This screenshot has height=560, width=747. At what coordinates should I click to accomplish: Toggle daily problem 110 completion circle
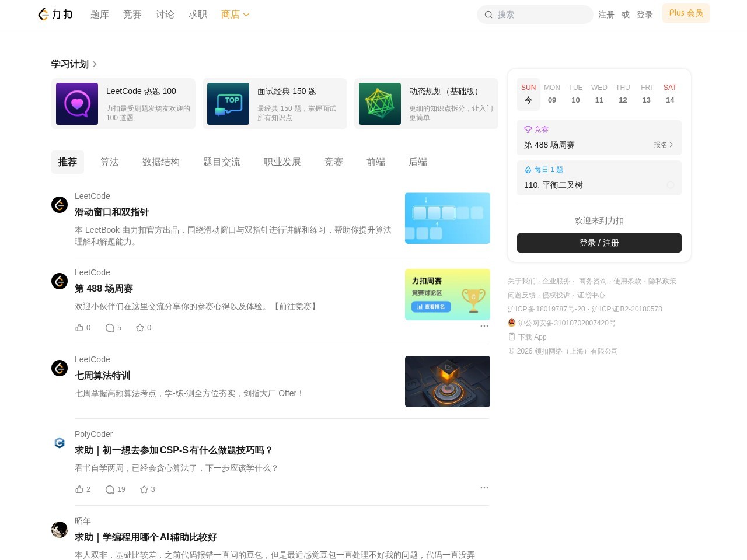click(x=671, y=185)
